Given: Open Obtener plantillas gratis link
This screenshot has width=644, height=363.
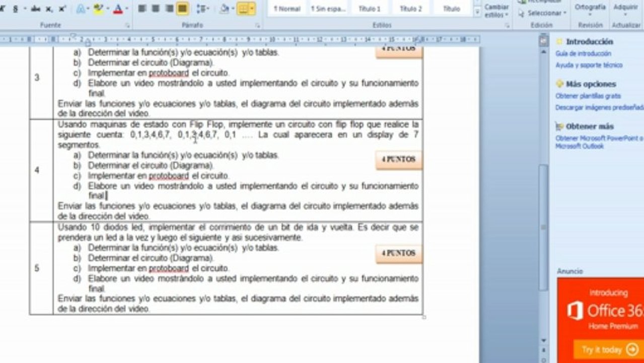Looking at the screenshot, I should (588, 96).
